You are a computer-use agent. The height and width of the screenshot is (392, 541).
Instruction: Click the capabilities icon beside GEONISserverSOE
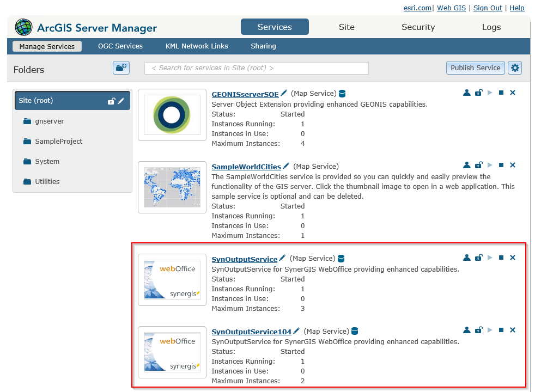tap(342, 93)
